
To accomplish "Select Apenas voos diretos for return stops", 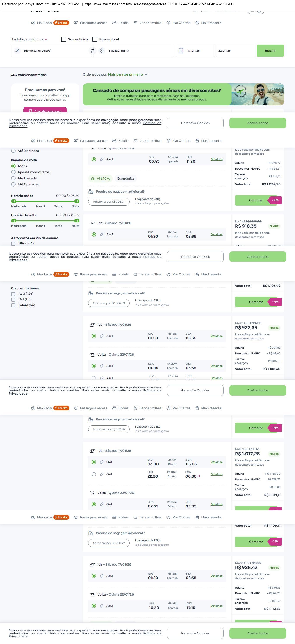I will (x=14, y=172).
